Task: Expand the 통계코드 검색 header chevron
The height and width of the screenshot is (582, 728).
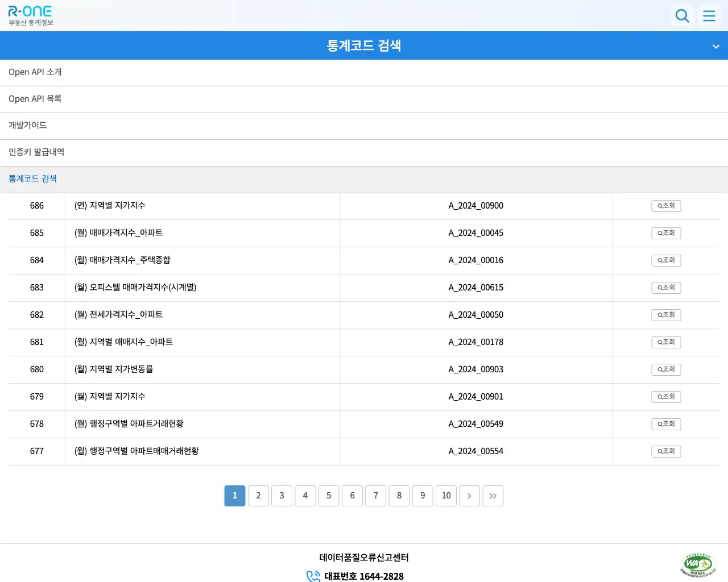Action: click(716, 46)
